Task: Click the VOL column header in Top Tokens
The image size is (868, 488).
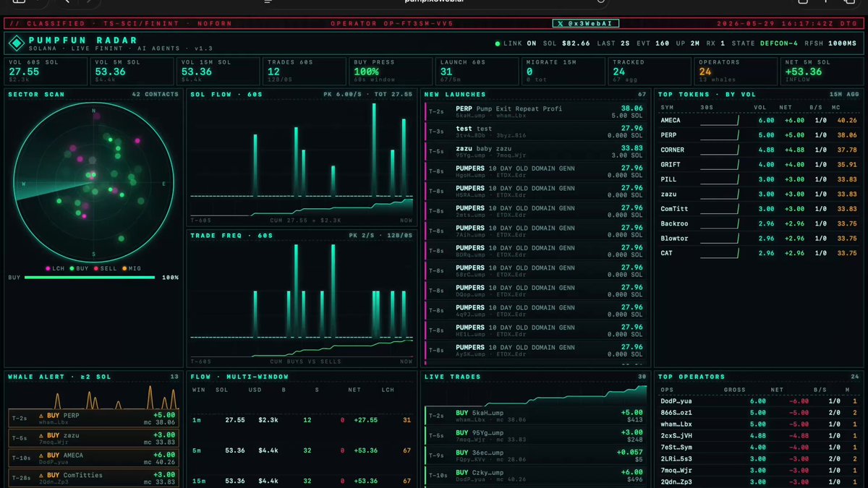Action: coord(759,108)
